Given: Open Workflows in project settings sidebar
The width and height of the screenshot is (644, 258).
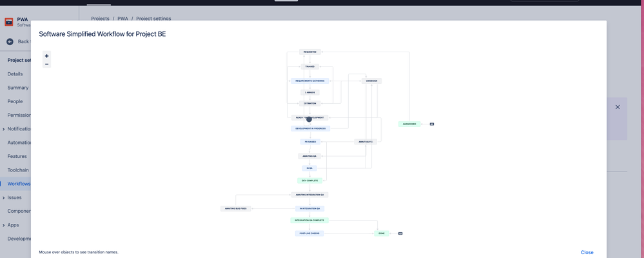Looking at the screenshot, I should (19, 184).
